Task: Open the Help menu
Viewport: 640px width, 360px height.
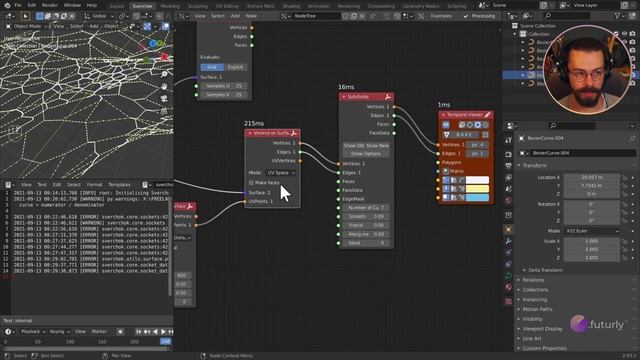Action: tap(92, 5)
